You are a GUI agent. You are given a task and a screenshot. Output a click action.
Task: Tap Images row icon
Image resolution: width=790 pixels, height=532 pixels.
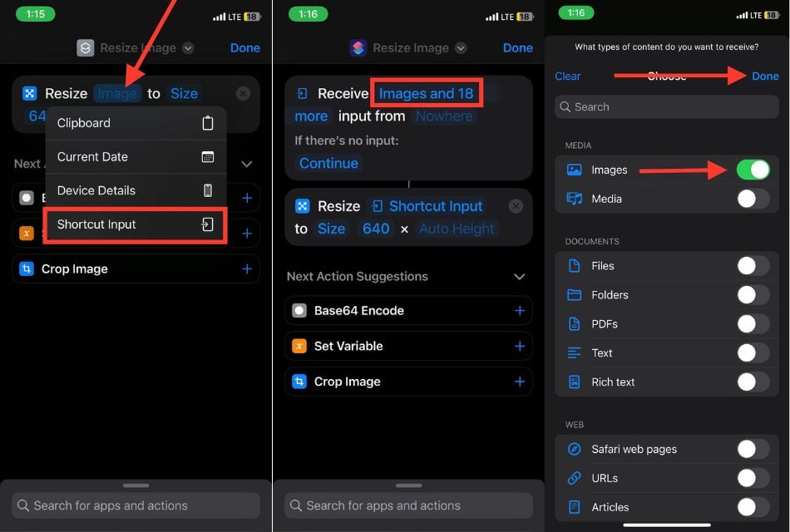[574, 170]
